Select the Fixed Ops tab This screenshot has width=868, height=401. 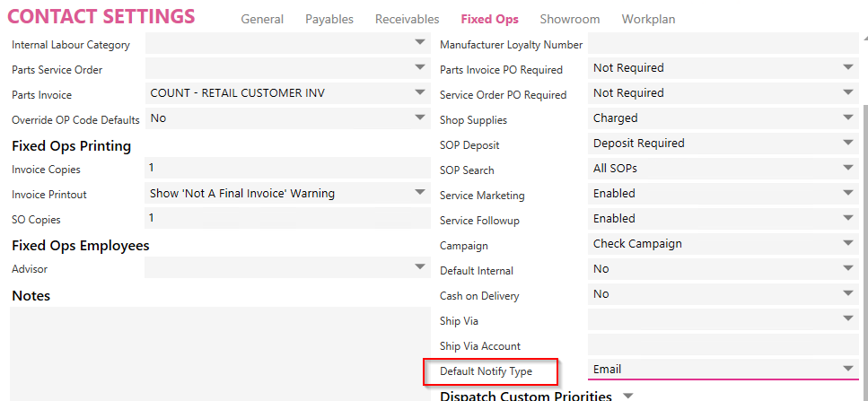coord(489,19)
